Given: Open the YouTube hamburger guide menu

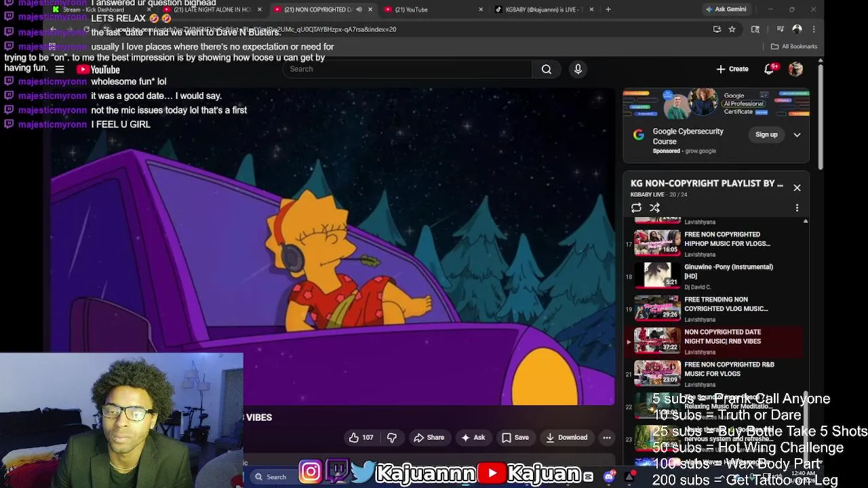Looking at the screenshot, I should click(x=60, y=69).
